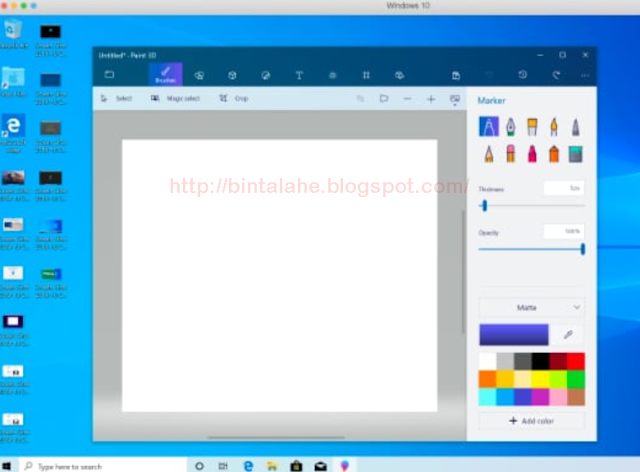Viewport: 640px width, 472px height.
Task: Open the 2D shapes tab
Action: (x=199, y=75)
